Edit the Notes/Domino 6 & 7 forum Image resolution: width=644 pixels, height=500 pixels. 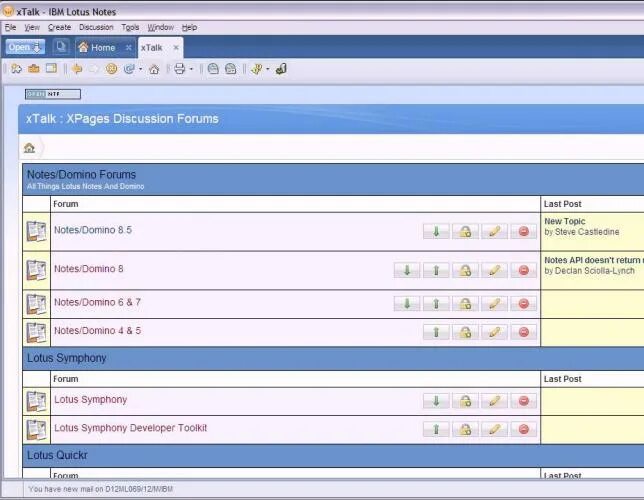click(x=494, y=304)
